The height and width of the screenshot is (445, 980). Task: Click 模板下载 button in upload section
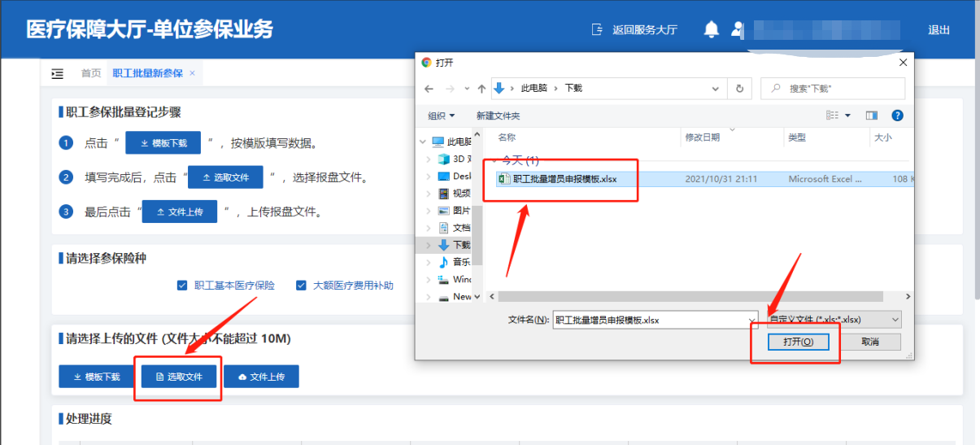coord(96,377)
